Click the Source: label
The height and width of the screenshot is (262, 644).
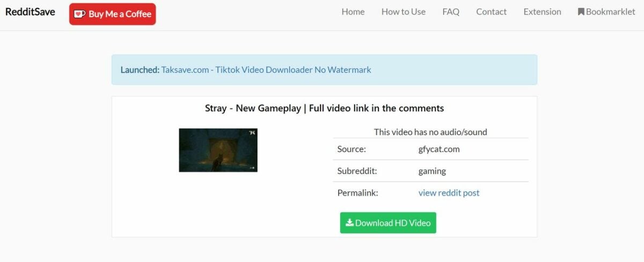click(x=352, y=149)
